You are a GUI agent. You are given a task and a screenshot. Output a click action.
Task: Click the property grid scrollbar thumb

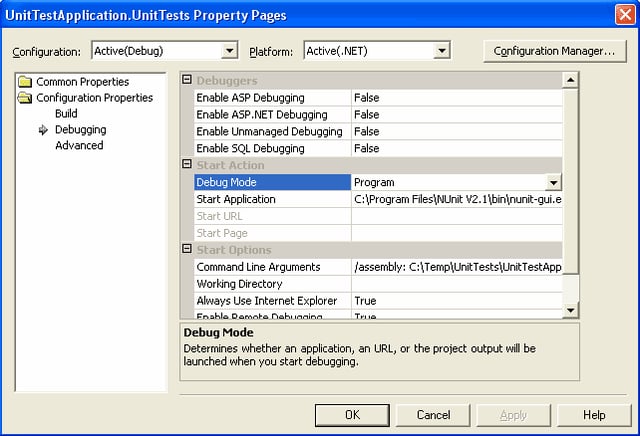570,181
